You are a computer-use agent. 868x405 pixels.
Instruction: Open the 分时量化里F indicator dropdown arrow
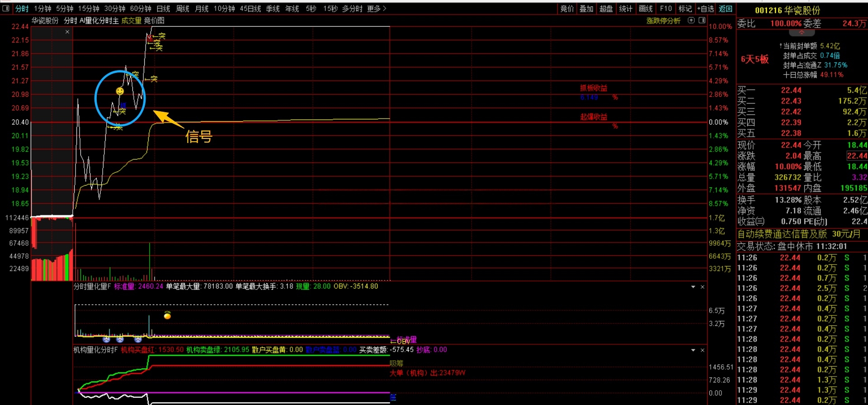pyautogui.click(x=693, y=286)
